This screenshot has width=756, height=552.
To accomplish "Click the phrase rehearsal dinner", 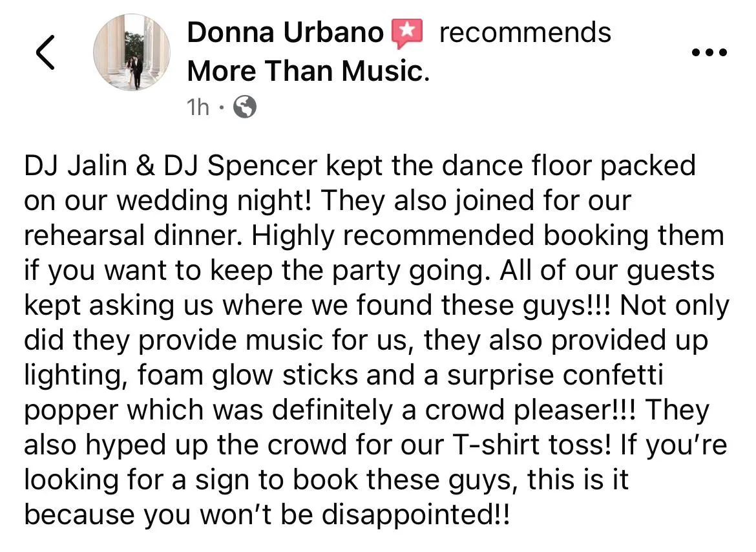I will click(133, 235).
